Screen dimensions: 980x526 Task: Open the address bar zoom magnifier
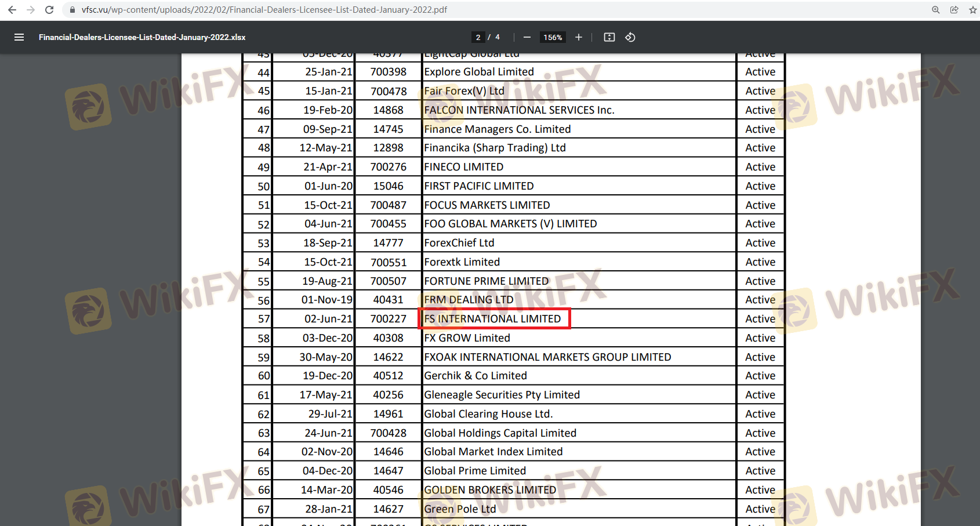(935, 10)
